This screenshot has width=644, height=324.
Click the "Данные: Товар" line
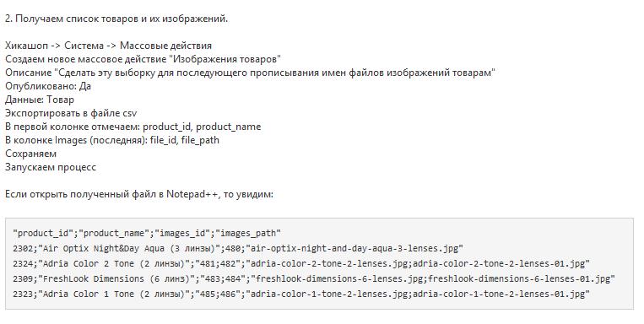click(x=40, y=100)
